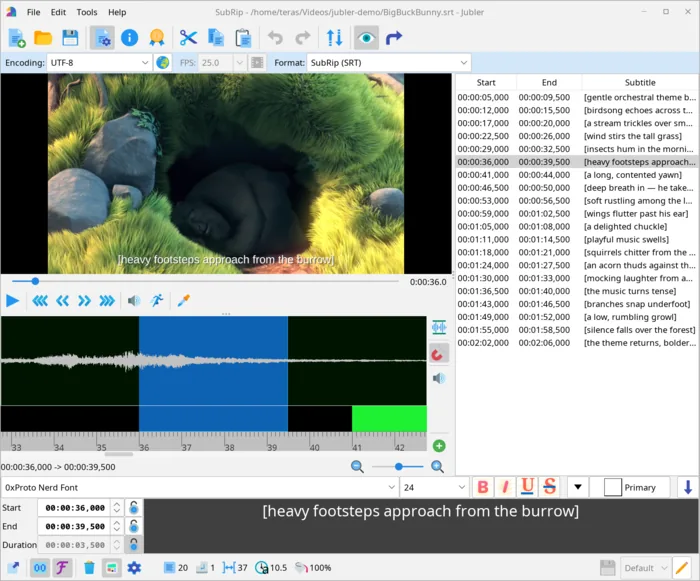The width and height of the screenshot is (700, 581).
Task: Delete subtitle with trash icon
Action: (89, 568)
